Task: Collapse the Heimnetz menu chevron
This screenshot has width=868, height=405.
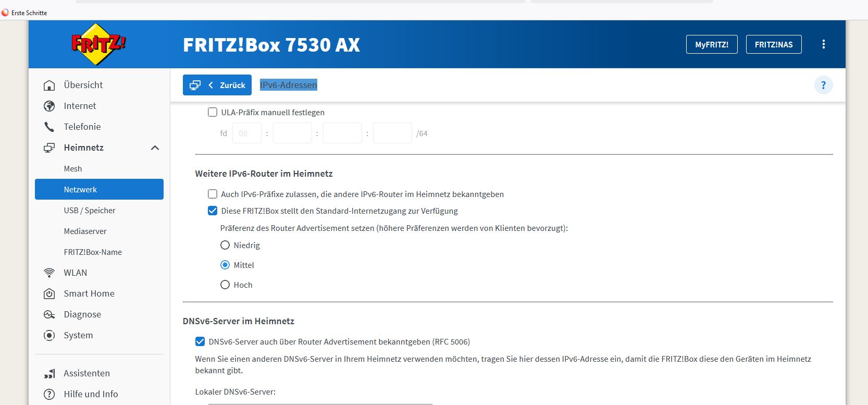Action: coord(155,148)
